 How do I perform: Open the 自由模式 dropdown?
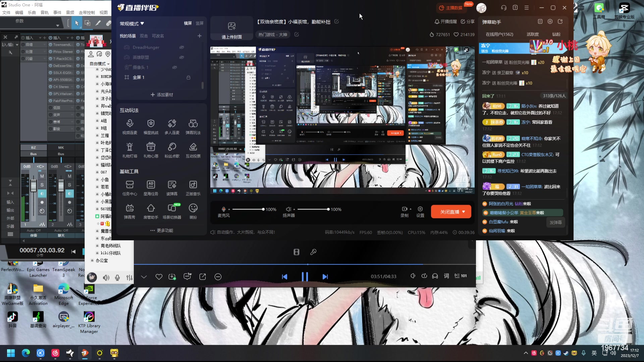pyautogui.click(x=99, y=64)
